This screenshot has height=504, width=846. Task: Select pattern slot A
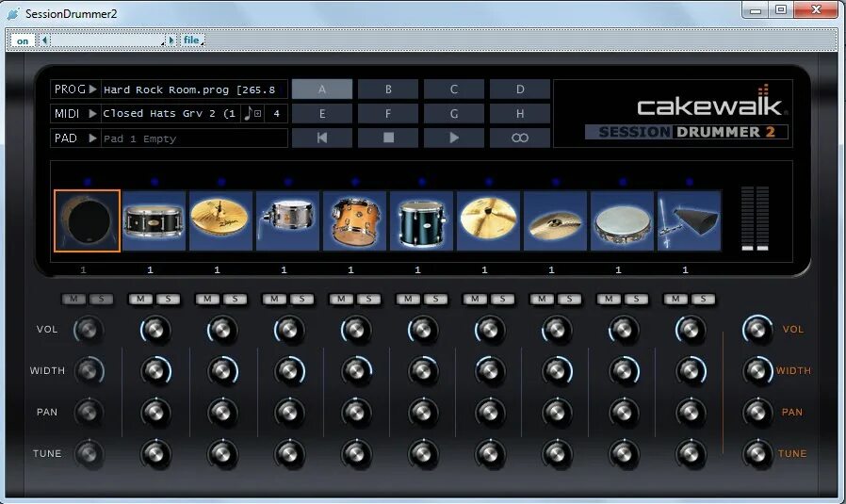pyautogui.click(x=322, y=89)
